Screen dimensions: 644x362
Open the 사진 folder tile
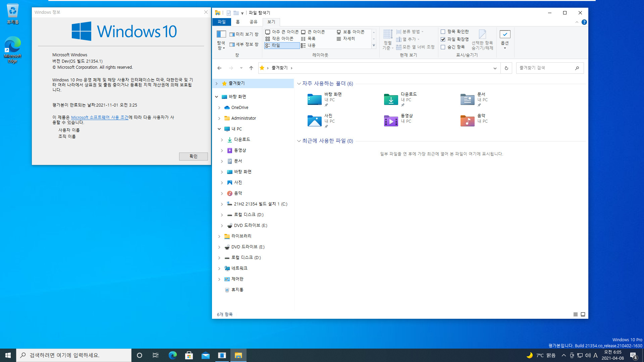[x=321, y=121]
